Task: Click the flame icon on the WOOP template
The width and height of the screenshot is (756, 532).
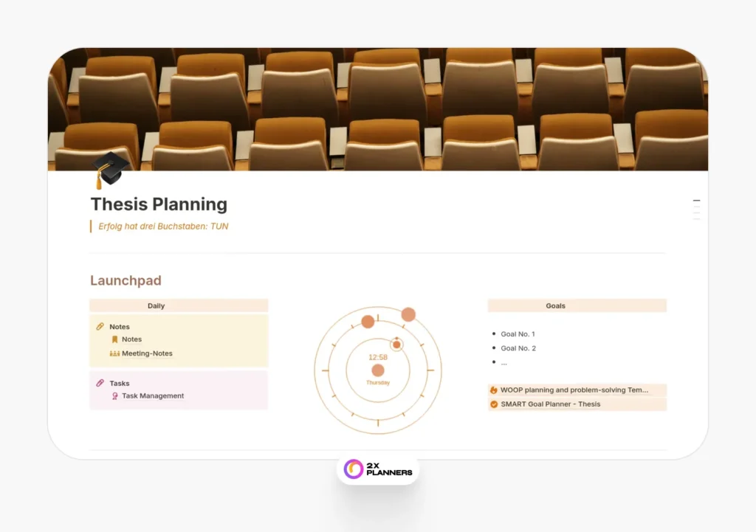Action: (492, 390)
